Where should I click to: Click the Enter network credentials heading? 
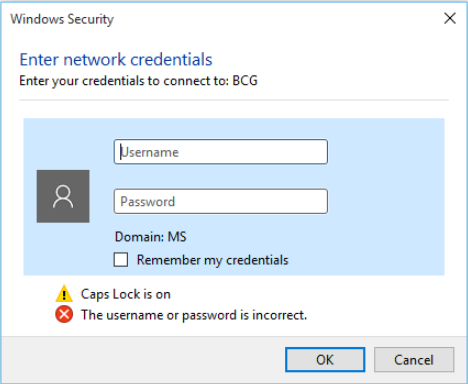pos(116,60)
